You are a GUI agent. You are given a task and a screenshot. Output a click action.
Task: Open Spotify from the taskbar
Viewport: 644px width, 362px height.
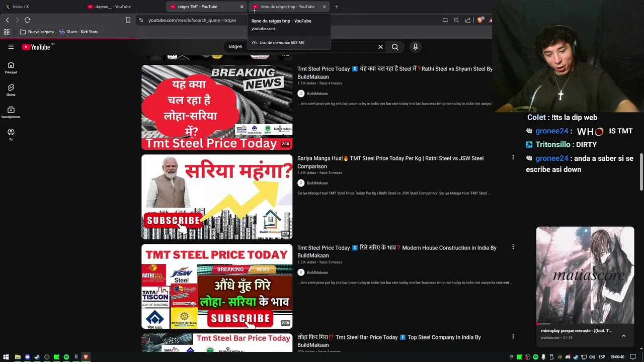pyautogui.click(x=66, y=357)
